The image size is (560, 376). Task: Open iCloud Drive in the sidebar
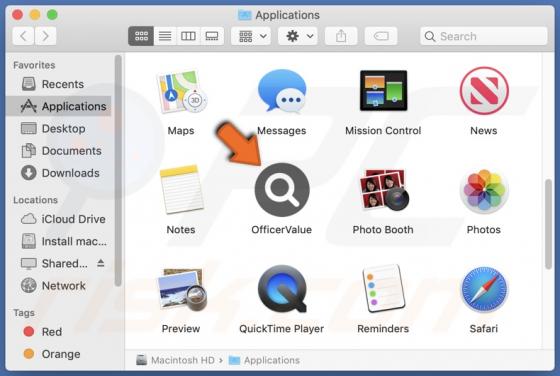59,219
